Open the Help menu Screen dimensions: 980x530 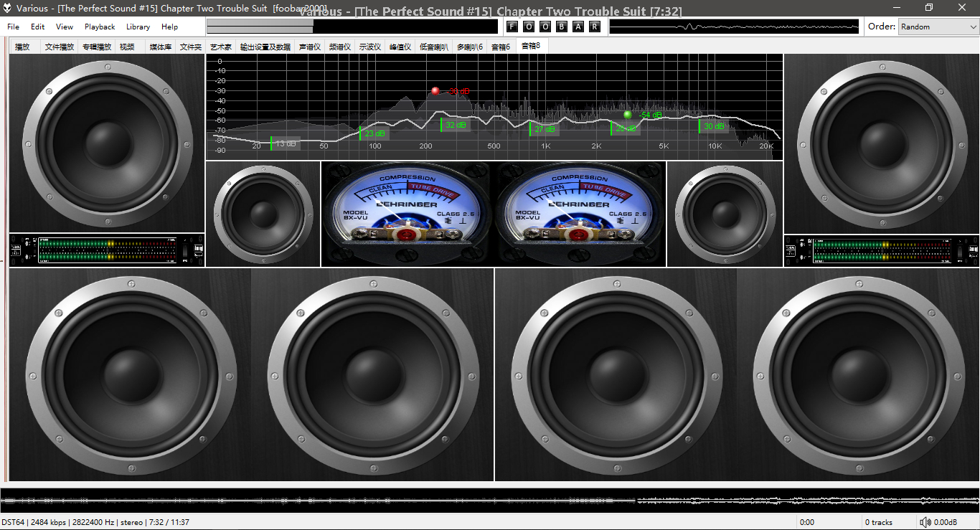[x=169, y=27]
